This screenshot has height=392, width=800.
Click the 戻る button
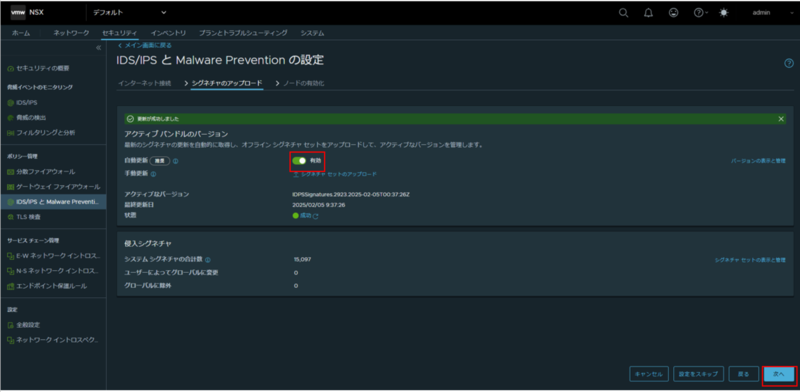743,374
